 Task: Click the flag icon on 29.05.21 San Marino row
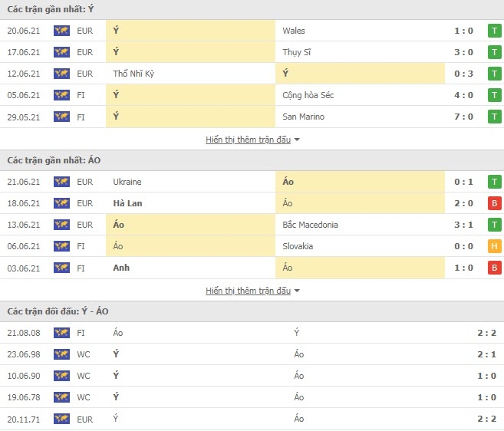pyautogui.click(x=61, y=117)
